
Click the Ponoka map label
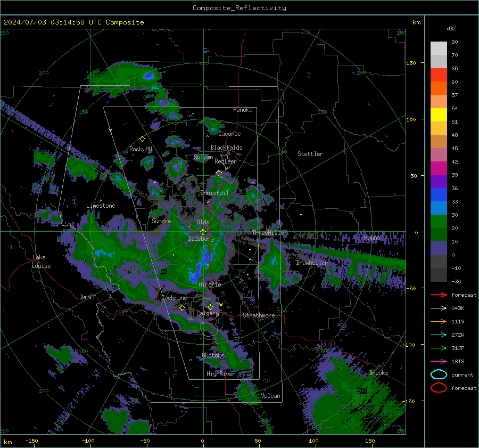pos(243,110)
